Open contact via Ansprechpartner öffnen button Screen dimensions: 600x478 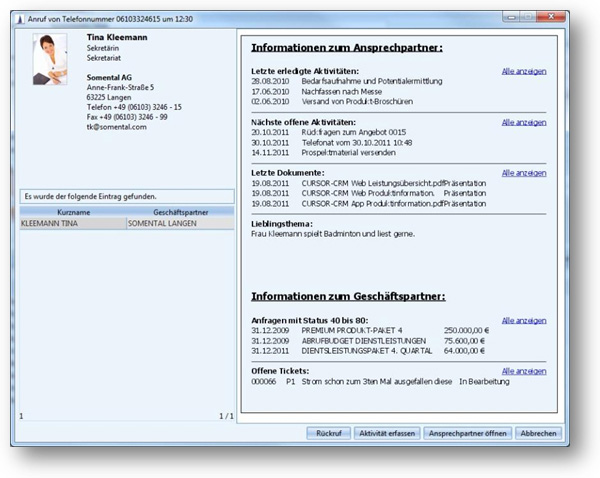pos(469,433)
